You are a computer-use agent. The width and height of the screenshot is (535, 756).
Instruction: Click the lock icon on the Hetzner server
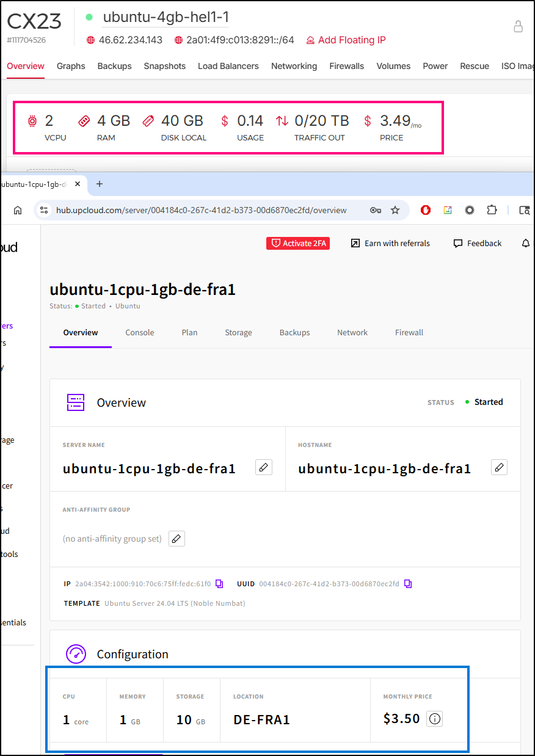pos(518,26)
